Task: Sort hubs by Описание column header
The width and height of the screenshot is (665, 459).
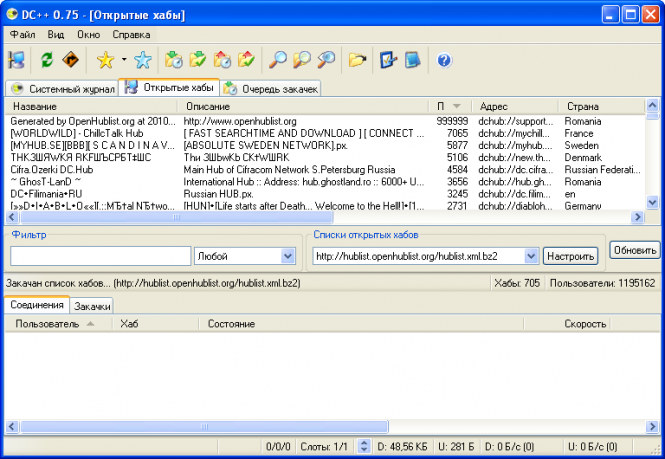Action: click(x=303, y=106)
